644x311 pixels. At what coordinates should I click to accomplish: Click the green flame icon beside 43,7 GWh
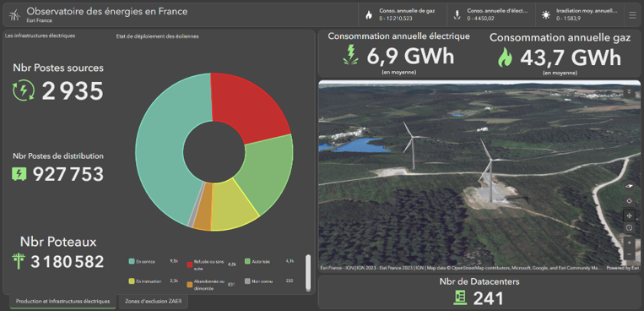coord(505,57)
